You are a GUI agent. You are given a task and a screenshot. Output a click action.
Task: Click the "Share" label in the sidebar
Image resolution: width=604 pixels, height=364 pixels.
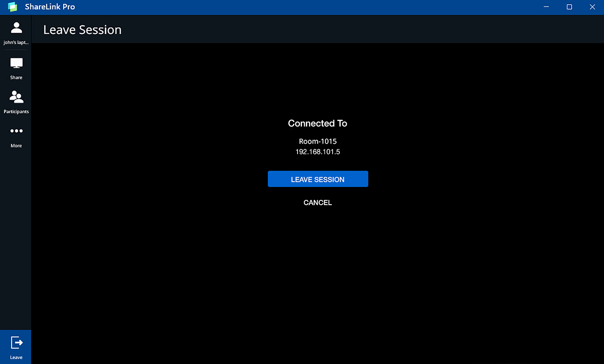click(x=16, y=78)
